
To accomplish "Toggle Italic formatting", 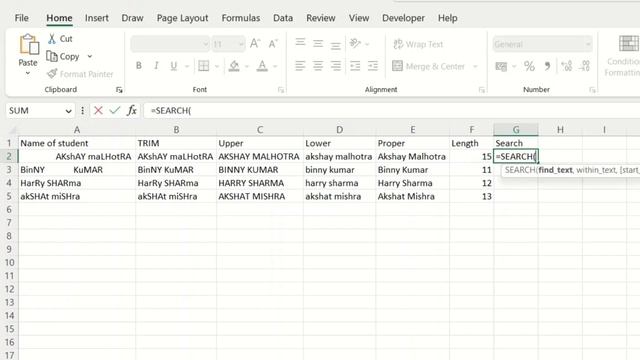I will point(156,66).
